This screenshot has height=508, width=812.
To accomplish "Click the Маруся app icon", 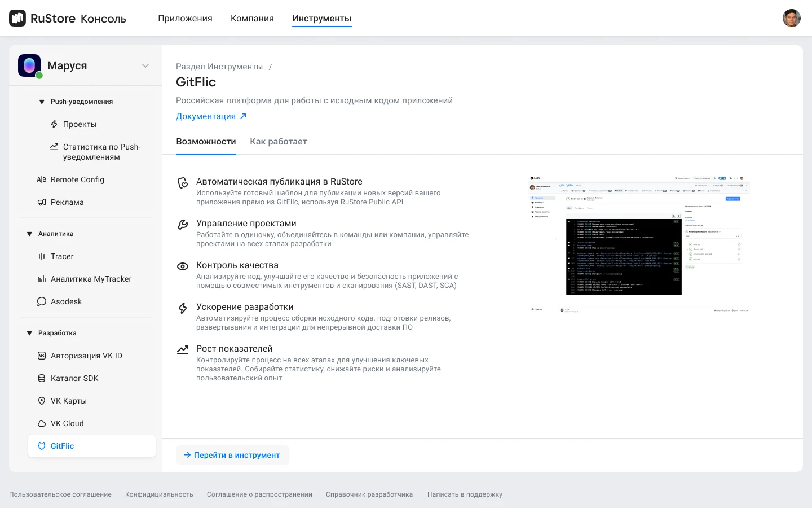I will click(29, 65).
